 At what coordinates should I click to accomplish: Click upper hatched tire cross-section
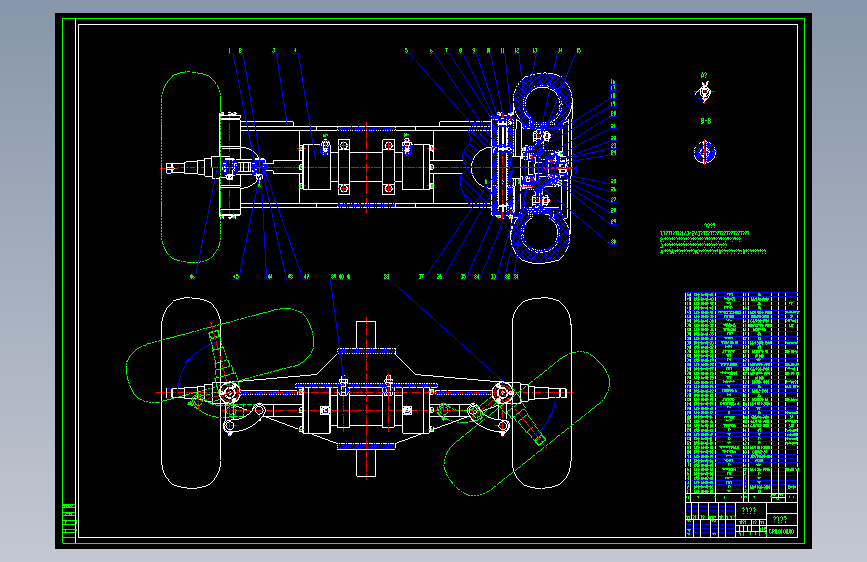pos(542,103)
